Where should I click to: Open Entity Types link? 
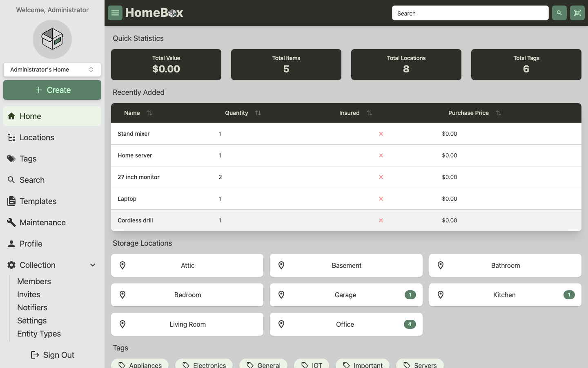click(x=39, y=334)
